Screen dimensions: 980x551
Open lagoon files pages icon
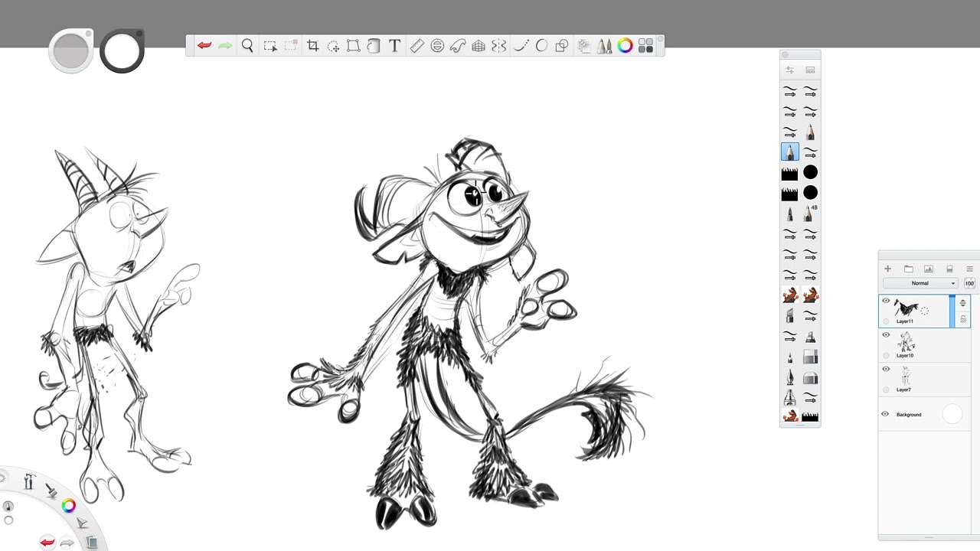click(92, 543)
